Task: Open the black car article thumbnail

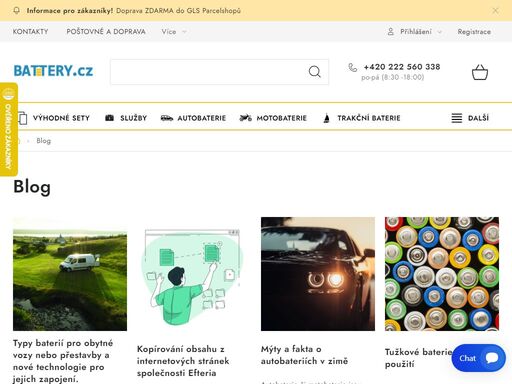Action: coord(318,274)
